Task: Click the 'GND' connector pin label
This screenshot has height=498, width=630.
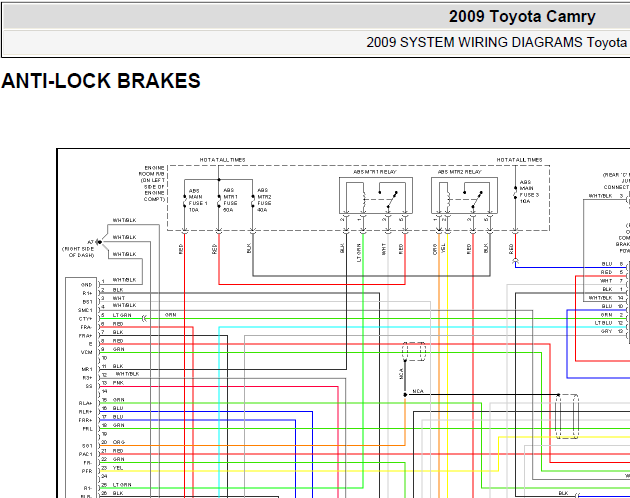Action: tap(86, 285)
